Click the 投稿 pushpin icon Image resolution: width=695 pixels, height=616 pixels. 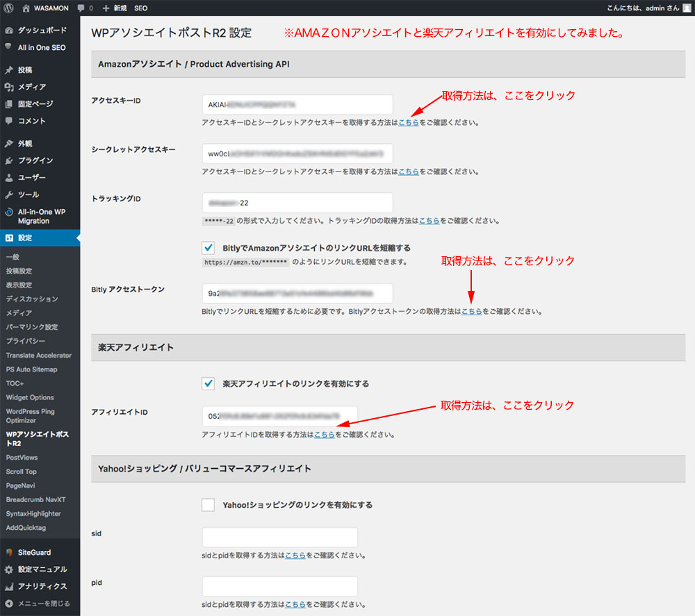pyautogui.click(x=9, y=70)
